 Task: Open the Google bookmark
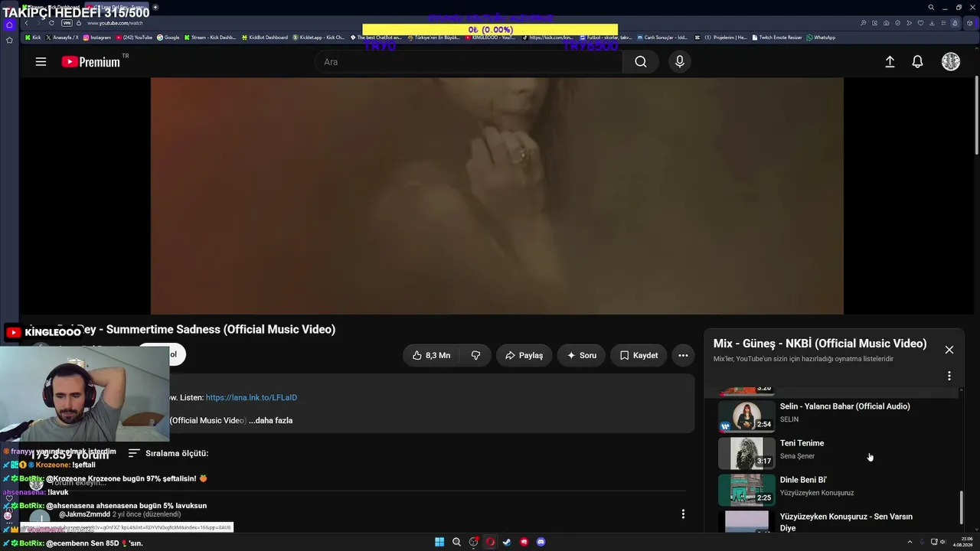tap(168, 37)
